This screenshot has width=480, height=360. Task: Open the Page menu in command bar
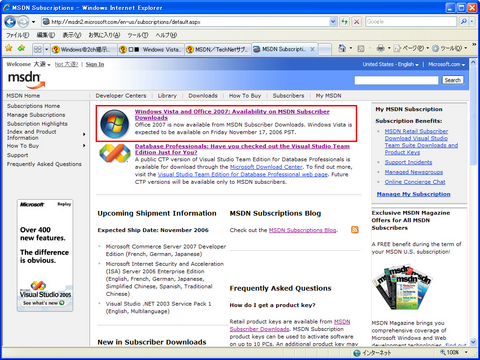(411, 48)
